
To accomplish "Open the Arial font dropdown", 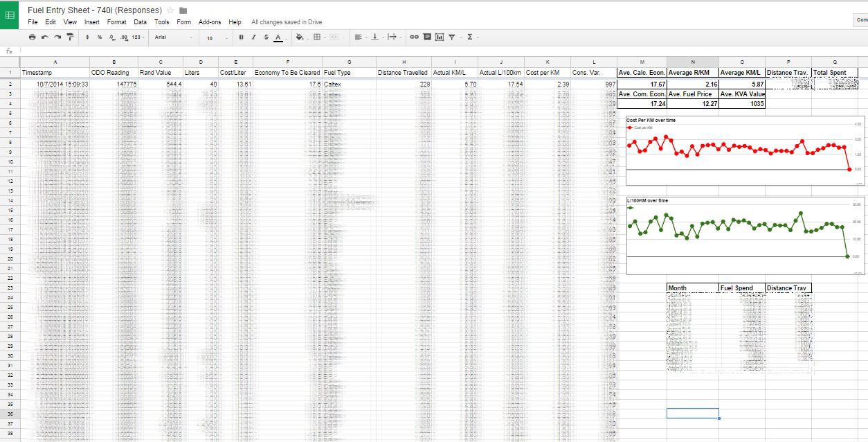I will (173, 37).
